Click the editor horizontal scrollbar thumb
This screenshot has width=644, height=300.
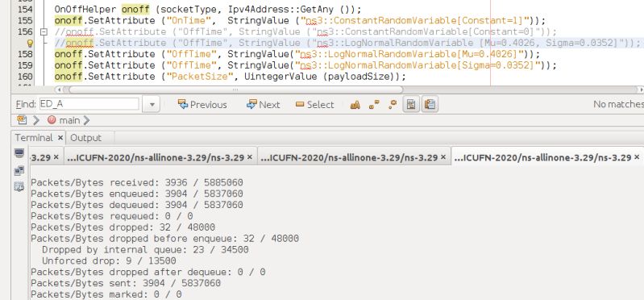coord(235,90)
